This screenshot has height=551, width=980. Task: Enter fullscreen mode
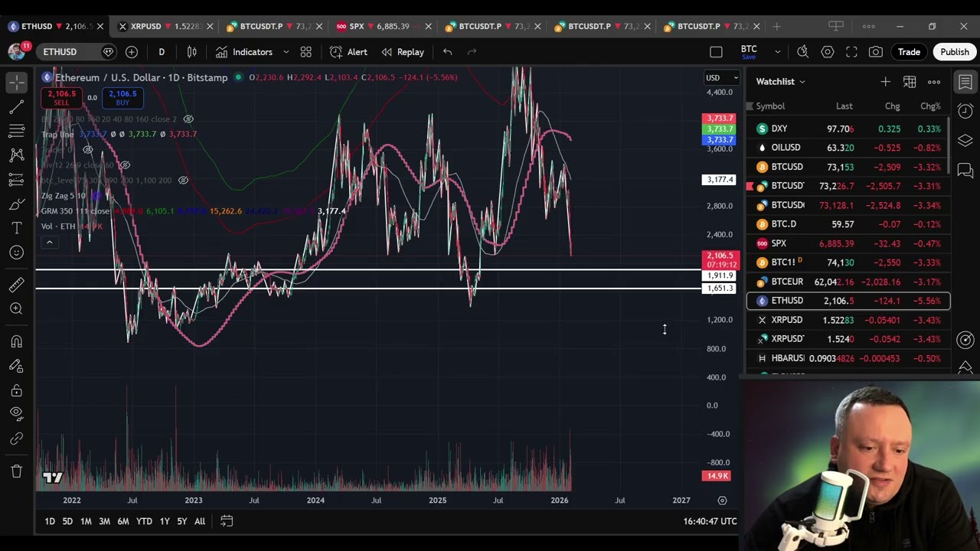(851, 52)
